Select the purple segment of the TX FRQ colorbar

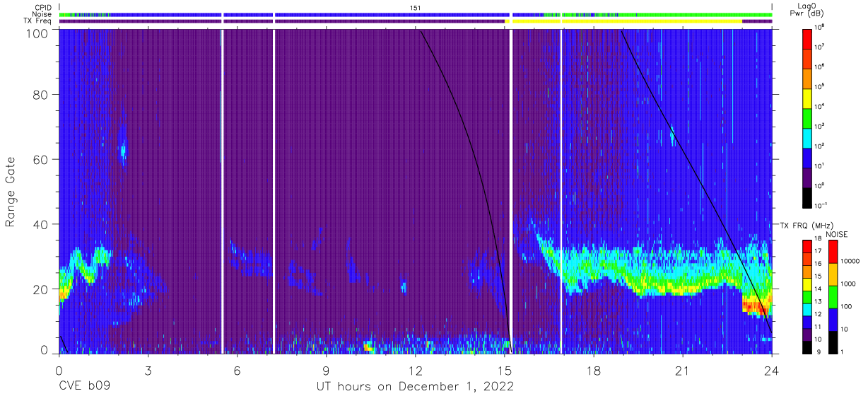tap(807, 334)
